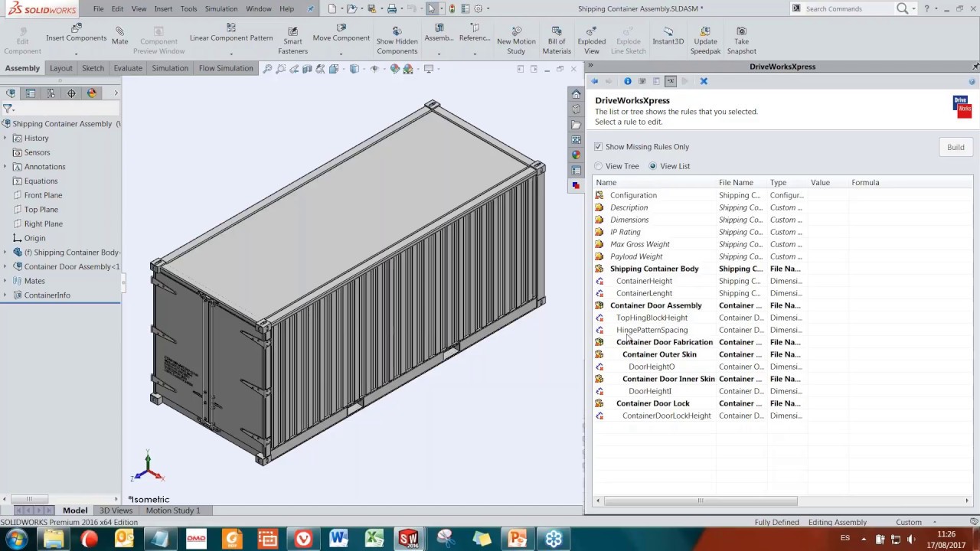This screenshot has width=980, height=551.
Task: Click the Formula column header
Action: (910, 183)
